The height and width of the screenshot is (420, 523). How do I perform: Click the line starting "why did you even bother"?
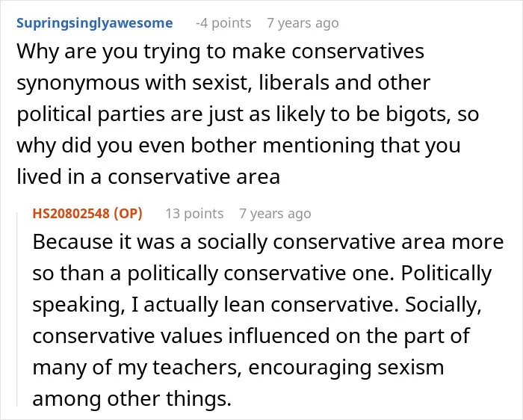point(239,146)
